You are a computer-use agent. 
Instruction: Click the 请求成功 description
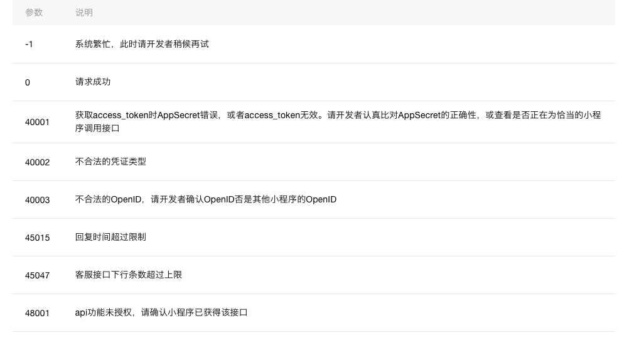pyautogui.click(x=93, y=82)
